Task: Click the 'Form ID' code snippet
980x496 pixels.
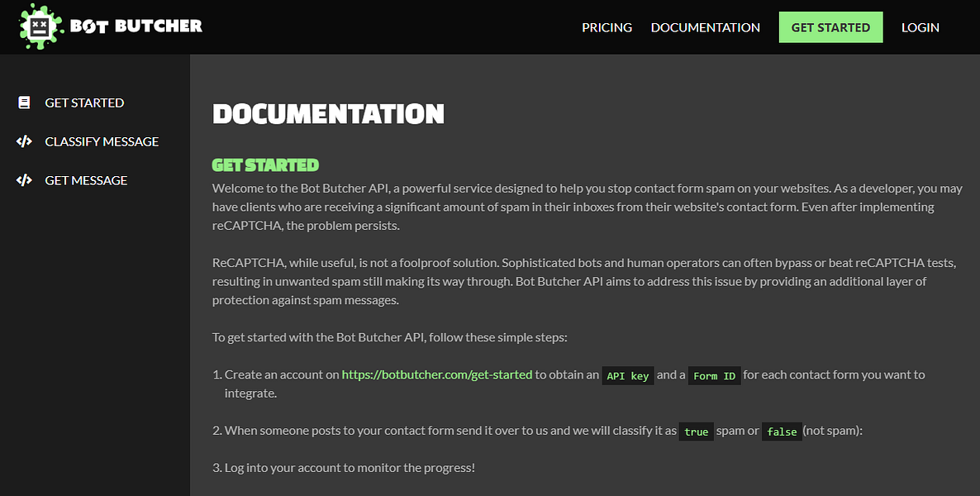Action: tap(715, 376)
